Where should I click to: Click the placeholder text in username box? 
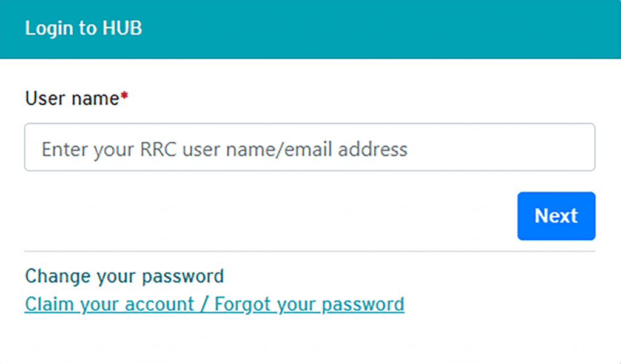(x=223, y=148)
